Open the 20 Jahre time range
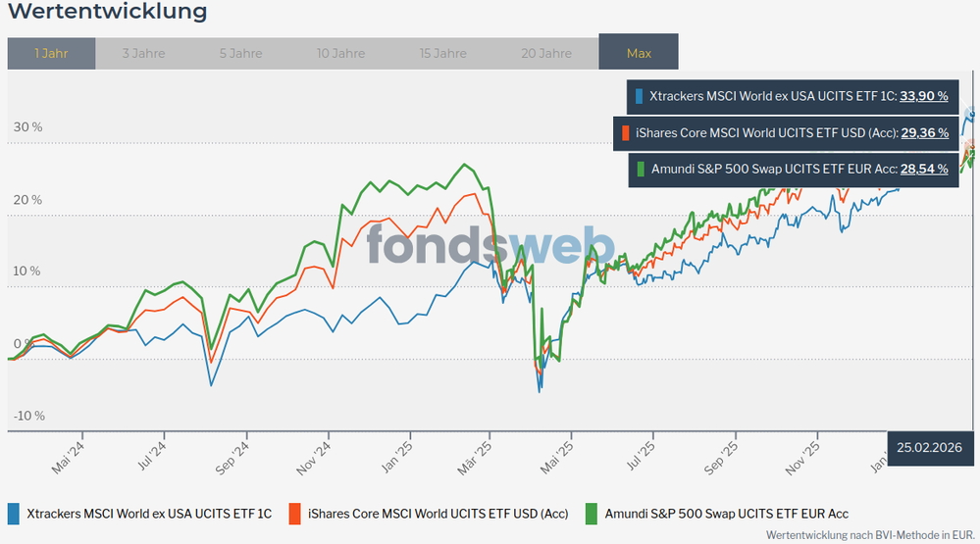 (x=546, y=54)
